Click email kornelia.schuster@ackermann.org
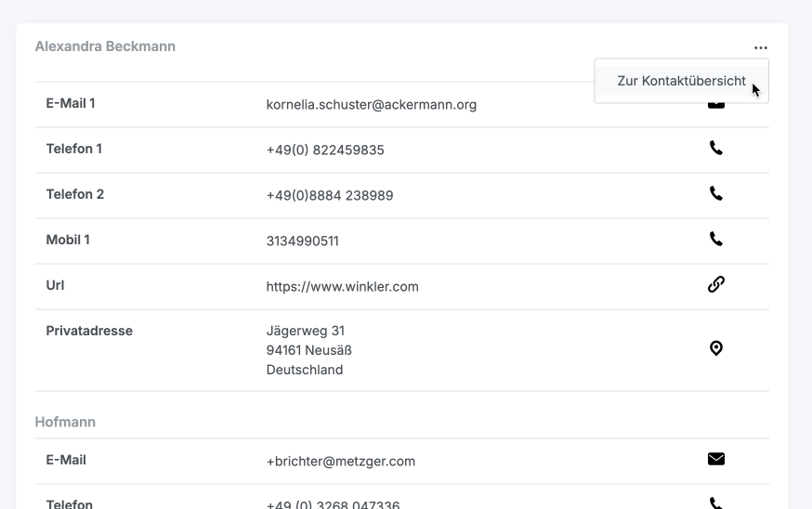 tap(371, 105)
